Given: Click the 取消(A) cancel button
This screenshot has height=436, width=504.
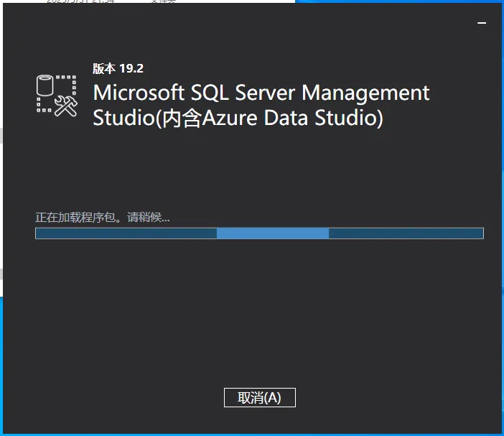Looking at the screenshot, I should [x=259, y=398].
